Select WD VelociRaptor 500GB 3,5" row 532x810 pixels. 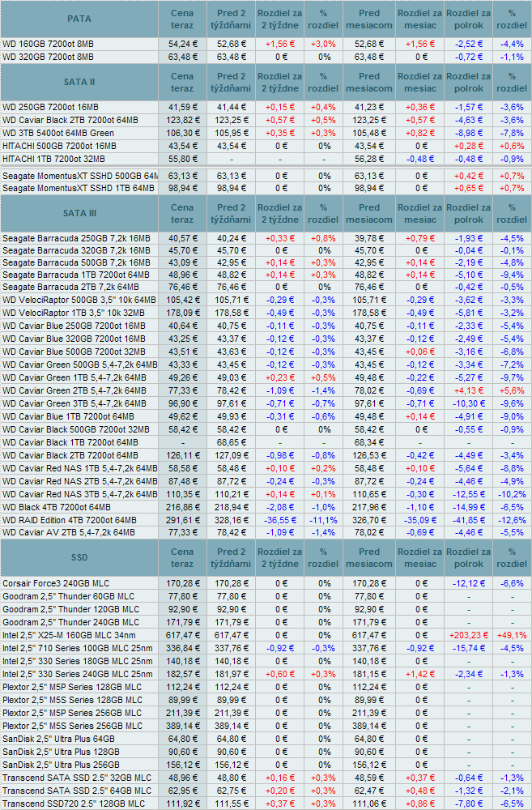click(266, 301)
